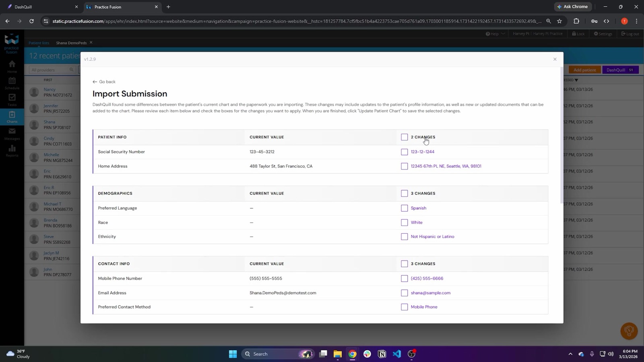Launch Visual Studio Code from taskbar
Image resolution: width=644 pixels, height=362 pixels.
pyautogui.click(x=397, y=354)
